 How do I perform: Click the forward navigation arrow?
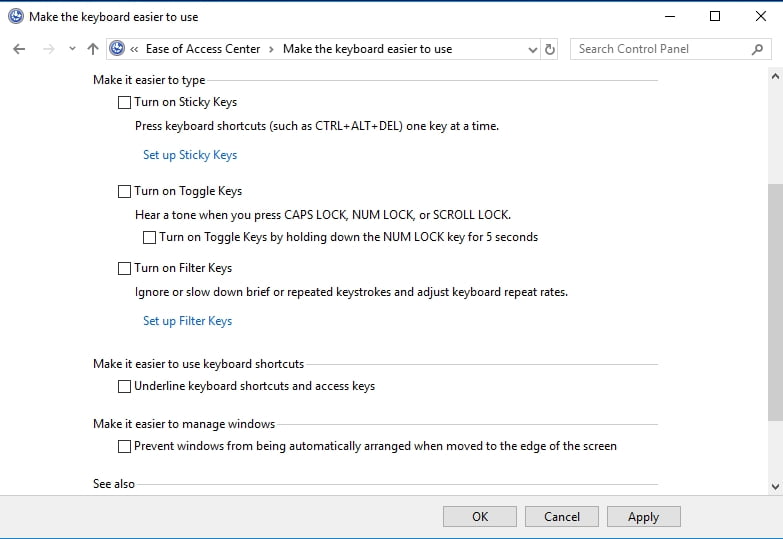click(48, 49)
